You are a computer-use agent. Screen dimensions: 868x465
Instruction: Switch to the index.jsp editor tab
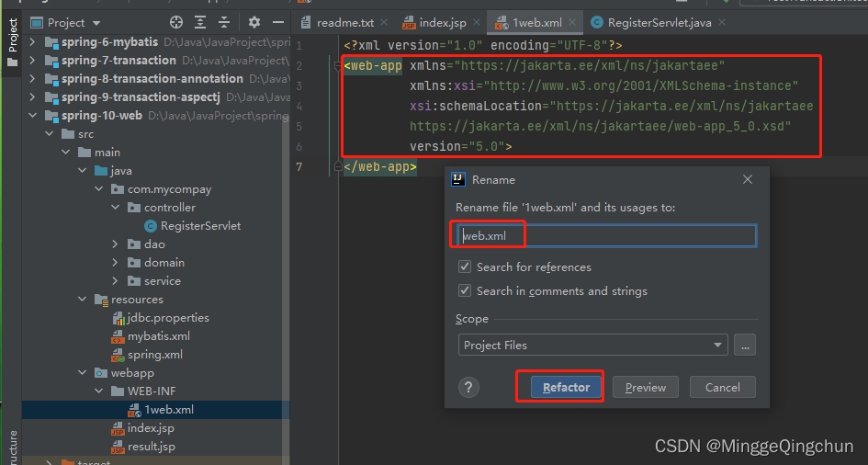click(x=445, y=22)
